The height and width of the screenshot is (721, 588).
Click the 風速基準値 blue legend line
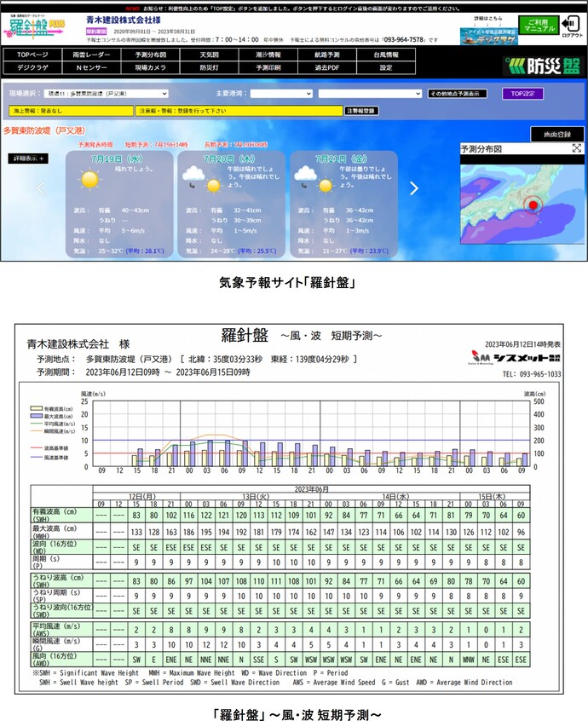pos(37,457)
